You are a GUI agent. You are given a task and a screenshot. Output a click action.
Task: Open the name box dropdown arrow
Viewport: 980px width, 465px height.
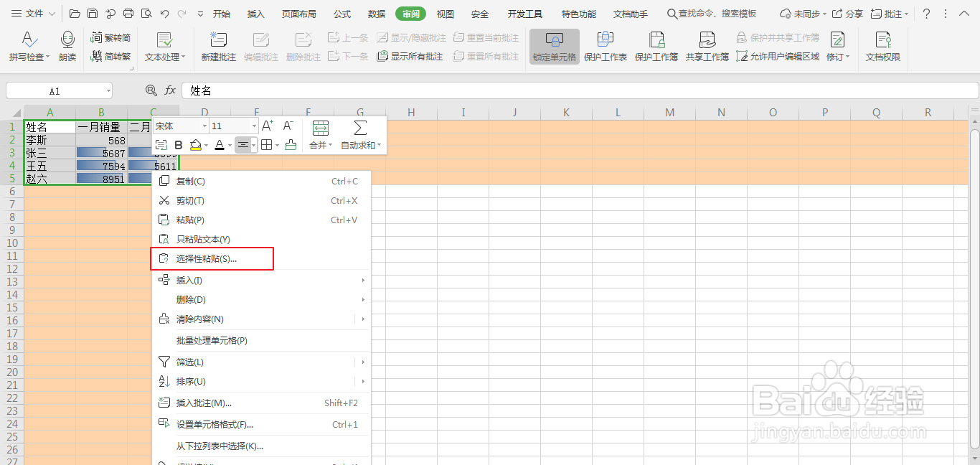pyautogui.click(x=108, y=91)
